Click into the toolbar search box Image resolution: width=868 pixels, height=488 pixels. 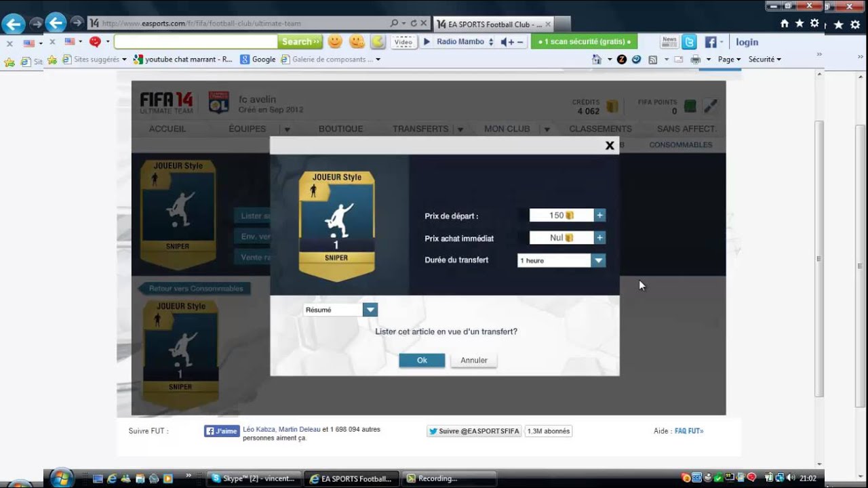point(196,42)
